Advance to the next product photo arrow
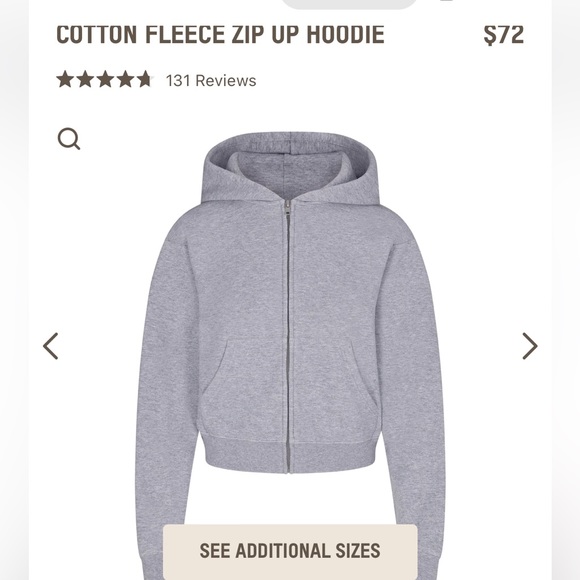 coord(530,346)
